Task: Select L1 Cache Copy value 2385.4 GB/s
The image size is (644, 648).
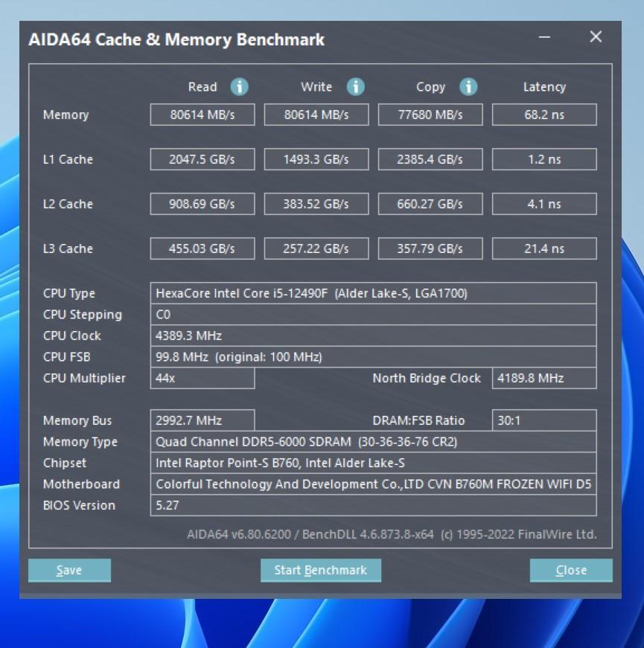Action: (430, 159)
